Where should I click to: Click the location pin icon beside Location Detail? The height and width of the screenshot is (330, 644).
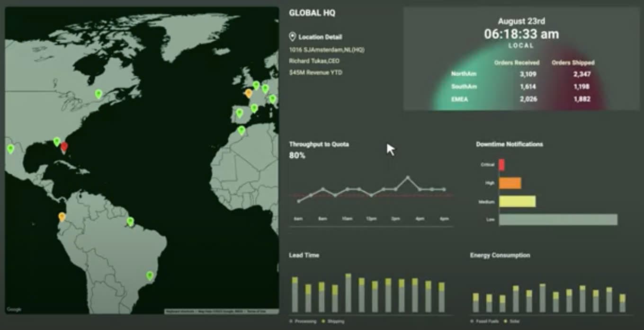(x=292, y=37)
